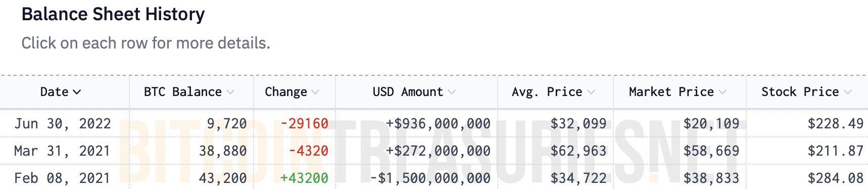Open the Jun 30, 2022 row details
The image size is (868, 189).
[x=434, y=123]
